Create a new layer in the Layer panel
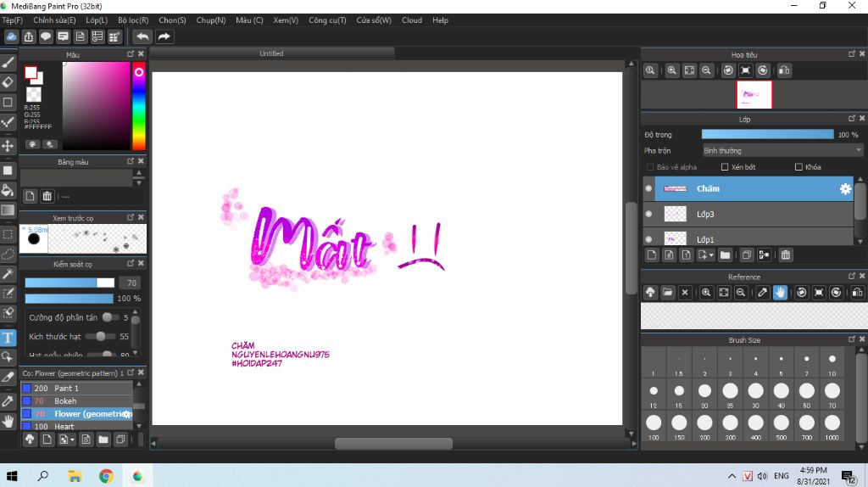Screen dimensions: 868x487 point(652,255)
